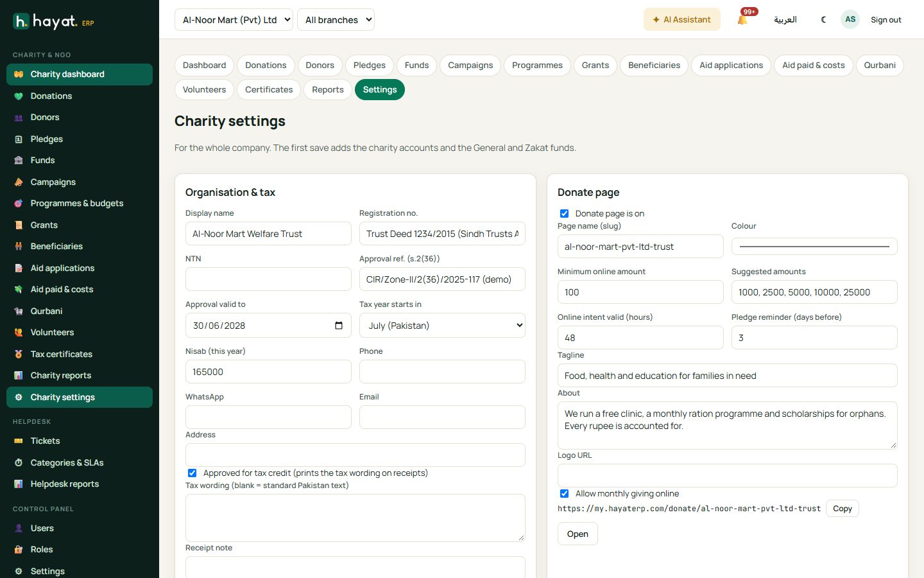Viewport: 924px width, 578px height.
Task: Click the notification bell icon
Action: (x=742, y=20)
